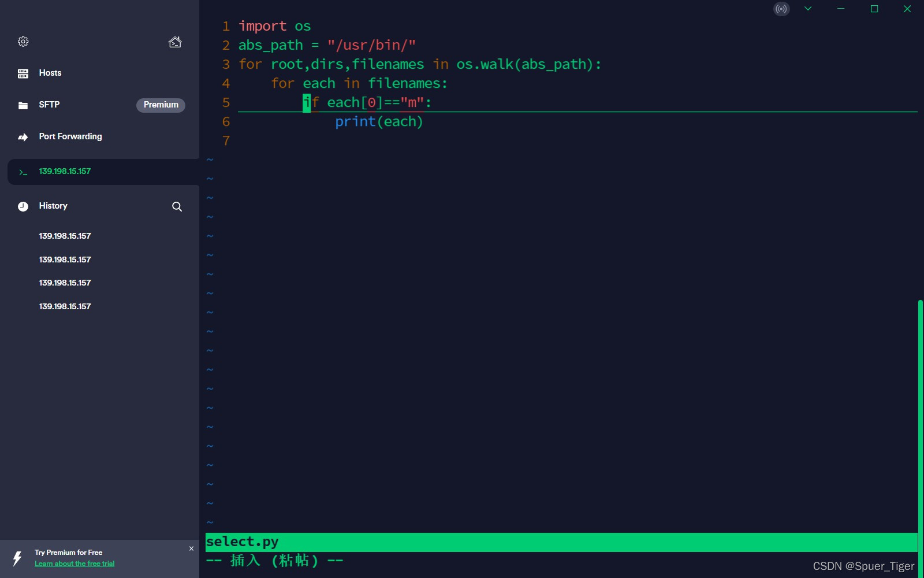Click line number 7 in the editor
The height and width of the screenshot is (578, 924).
pos(226,140)
